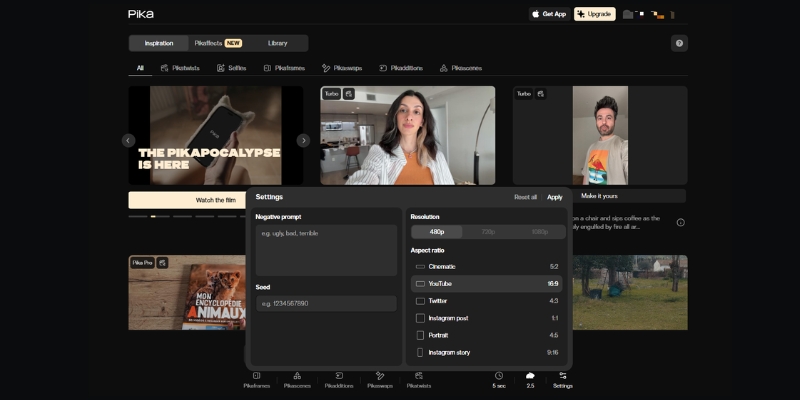Select 1080p resolution
The image size is (800, 400).
tap(539, 232)
